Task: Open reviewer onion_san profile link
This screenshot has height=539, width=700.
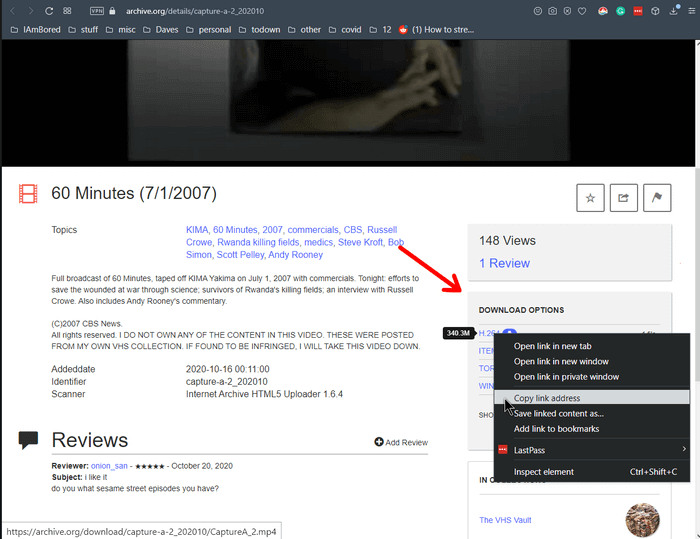Action: pyautogui.click(x=109, y=466)
